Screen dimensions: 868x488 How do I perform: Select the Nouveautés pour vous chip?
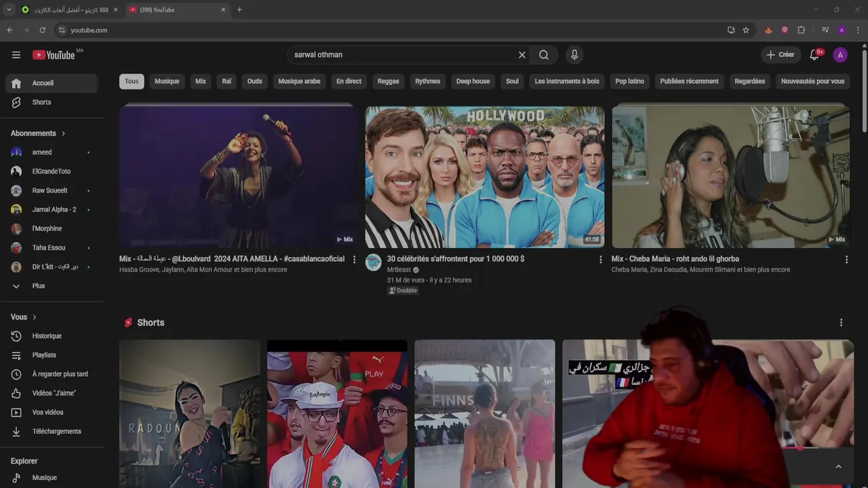[812, 81]
